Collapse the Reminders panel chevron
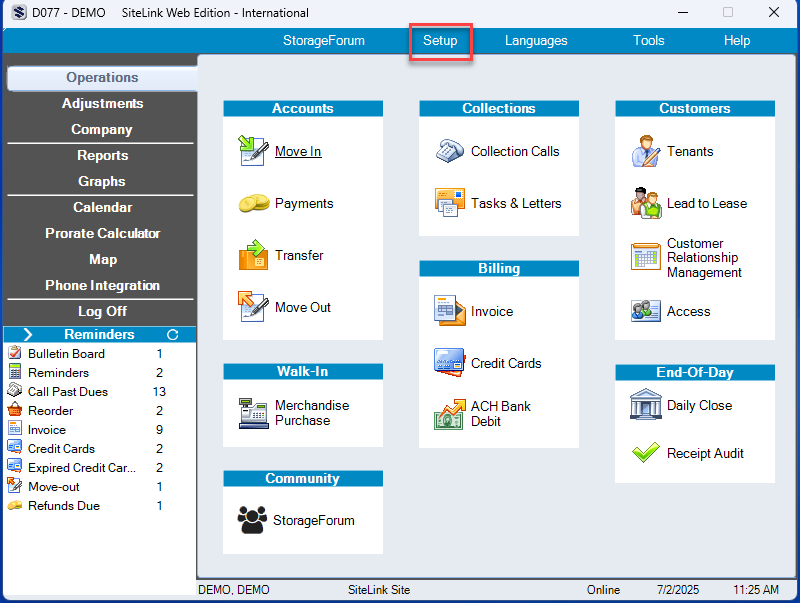The height and width of the screenshot is (603, 800). 28,334
